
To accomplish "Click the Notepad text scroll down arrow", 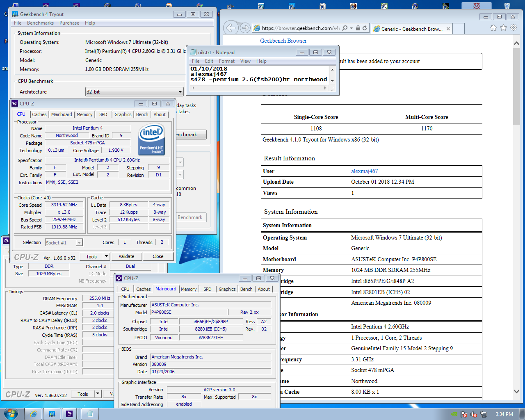I will click(x=332, y=81).
